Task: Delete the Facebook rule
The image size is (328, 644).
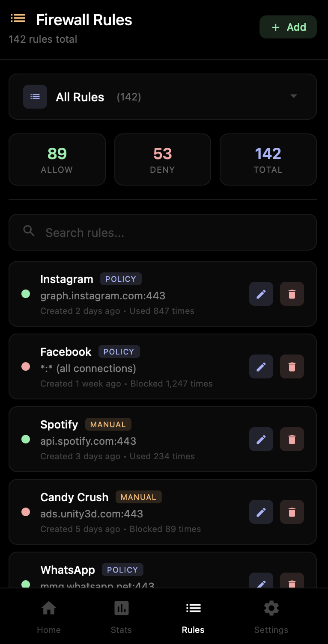Action: (292, 366)
